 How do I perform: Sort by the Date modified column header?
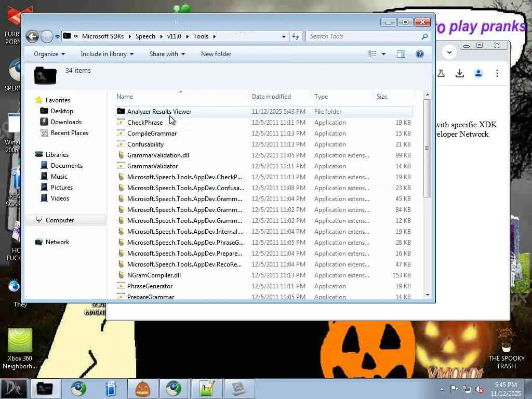[x=271, y=96]
